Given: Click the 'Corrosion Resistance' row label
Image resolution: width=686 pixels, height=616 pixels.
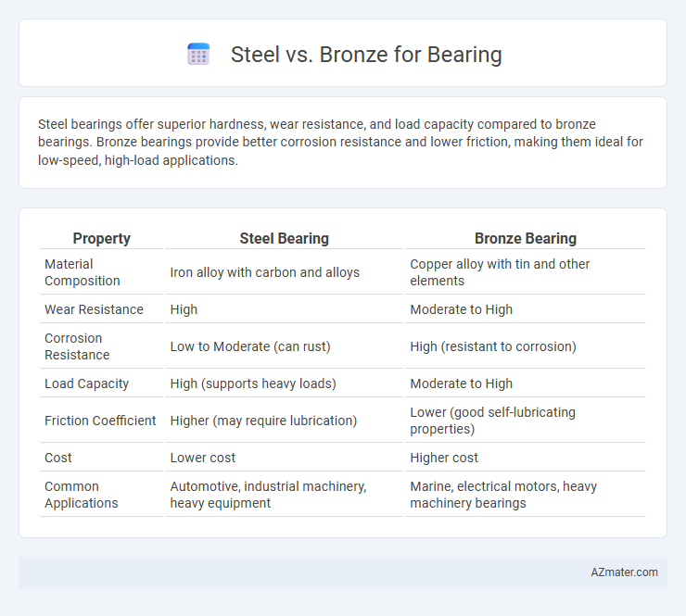Looking at the screenshot, I should 77,346.
